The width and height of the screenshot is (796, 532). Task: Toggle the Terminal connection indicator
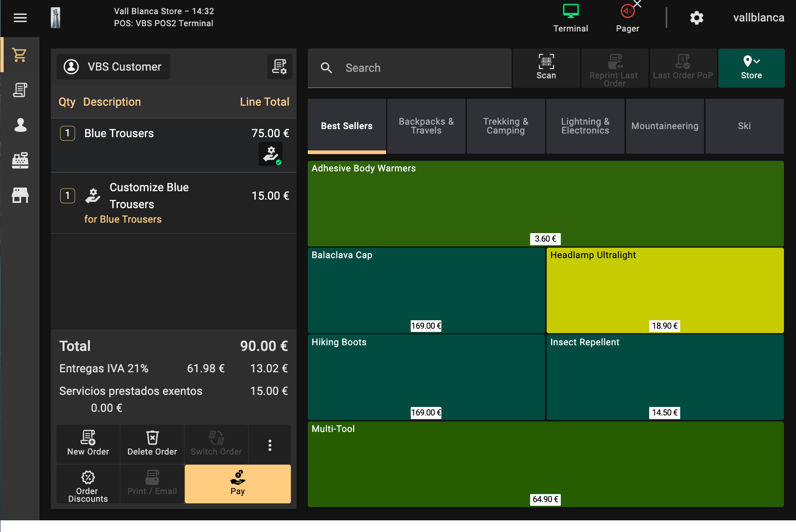click(570, 18)
